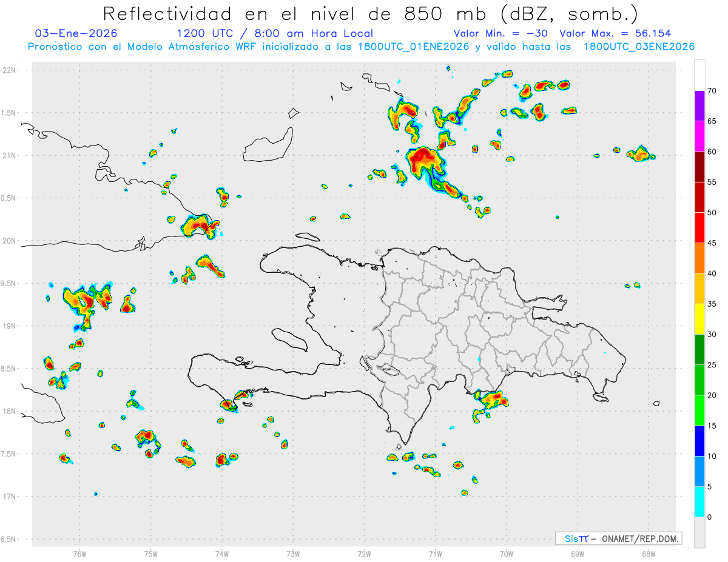
Task: Pick the bright red 45–50 dBZ color bar segment
Action: (x=699, y=227)
